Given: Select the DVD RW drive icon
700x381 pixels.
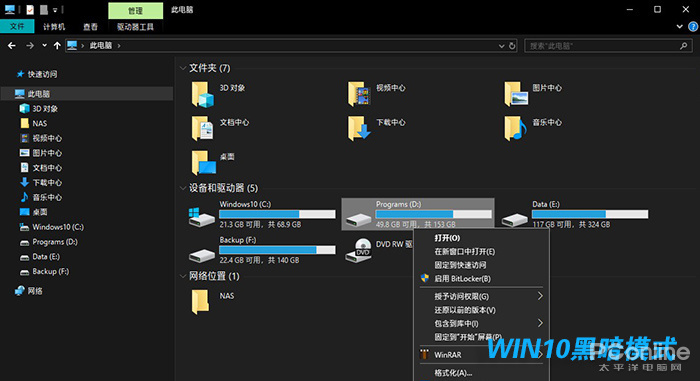Looking at the screenshot, I should (x=358, y=250).
